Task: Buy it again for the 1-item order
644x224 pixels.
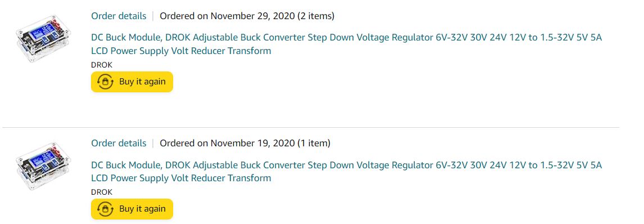Action: [x=132, y=209]
